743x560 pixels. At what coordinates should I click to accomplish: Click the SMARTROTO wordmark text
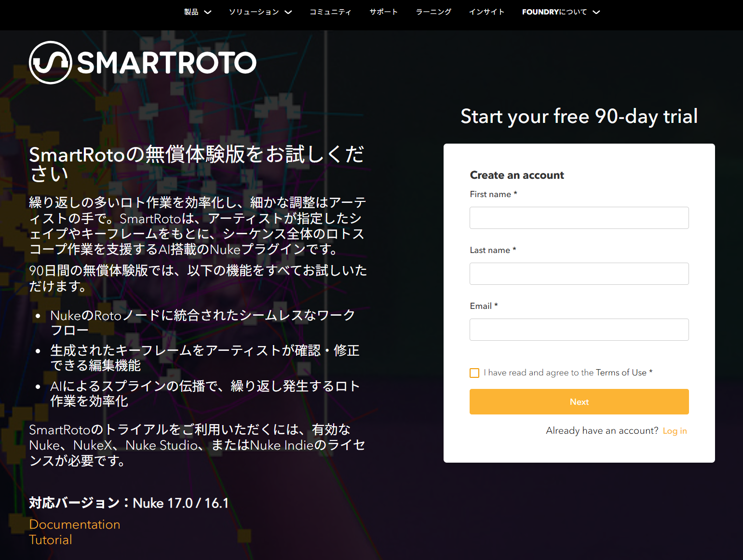[x=167, y=63]
